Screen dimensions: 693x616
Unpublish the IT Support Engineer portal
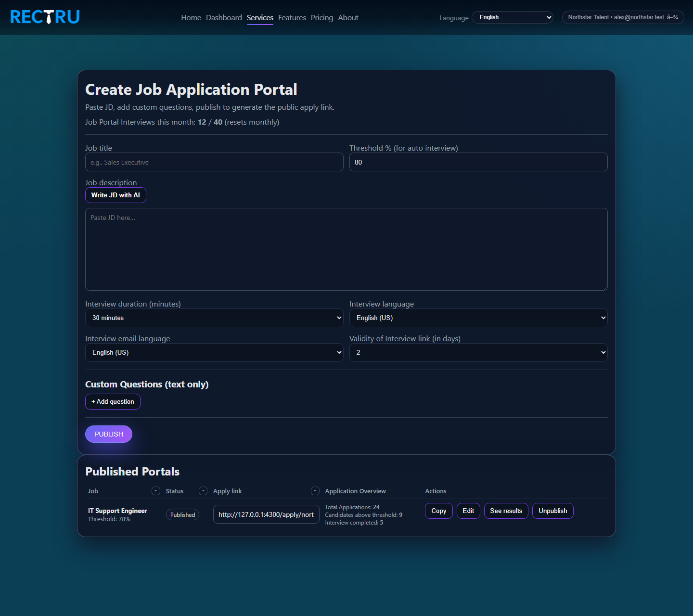pos(552,511)
